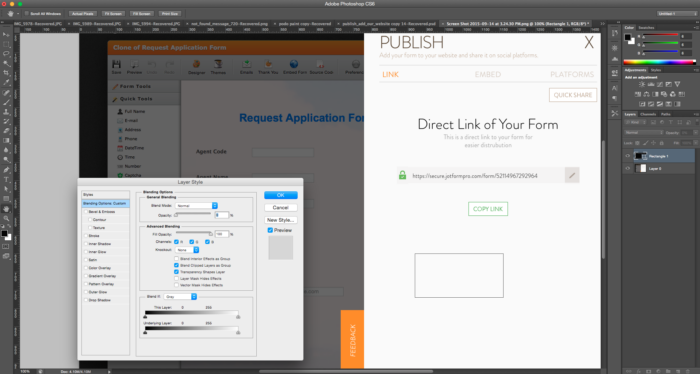Viewport: 700px width, 374px height.
Task: Select the Rectangular Marquee tool
Action: point(6,45)
